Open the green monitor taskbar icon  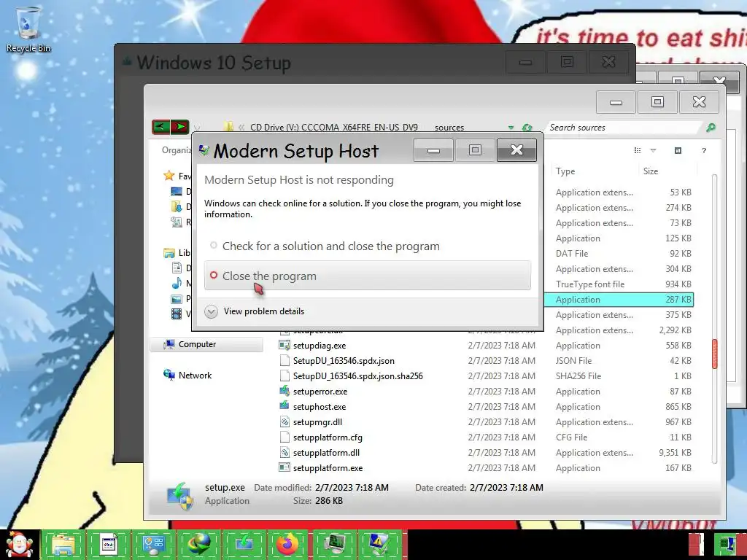[x=334, y=544]
